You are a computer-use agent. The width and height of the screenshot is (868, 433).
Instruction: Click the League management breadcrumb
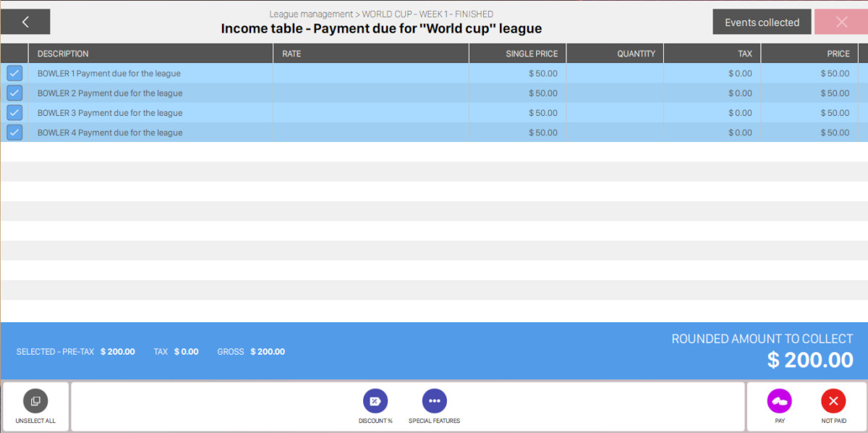point(310,14)
